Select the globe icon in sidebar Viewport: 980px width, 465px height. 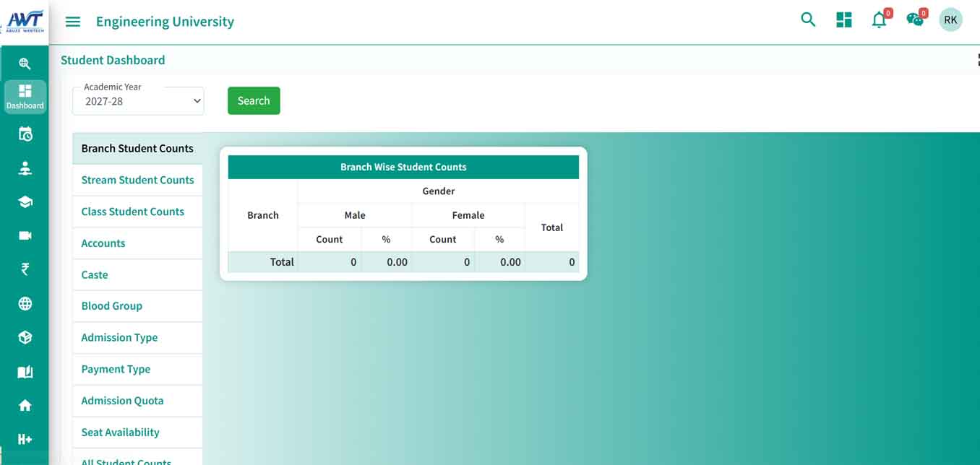click(x=25, y=304)
